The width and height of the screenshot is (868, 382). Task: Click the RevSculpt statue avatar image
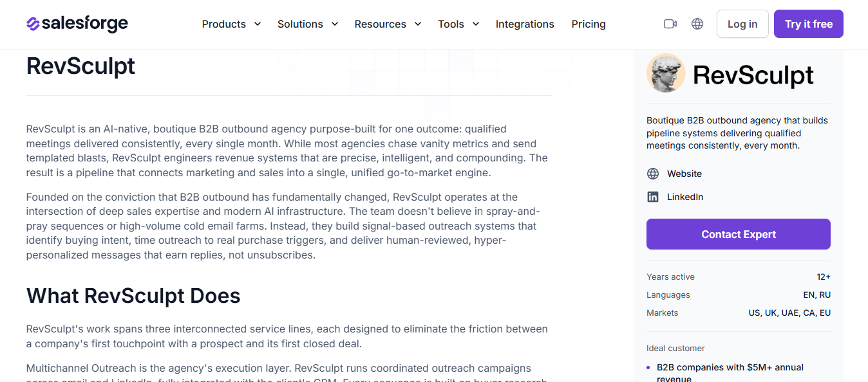666,73
